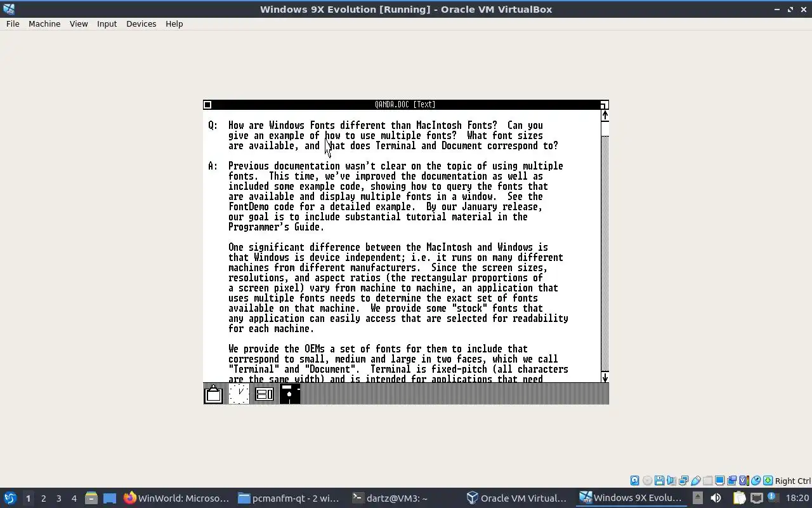
Task: Click the 'Right Ctrl' host key label
Action: (x=793, y=481)
